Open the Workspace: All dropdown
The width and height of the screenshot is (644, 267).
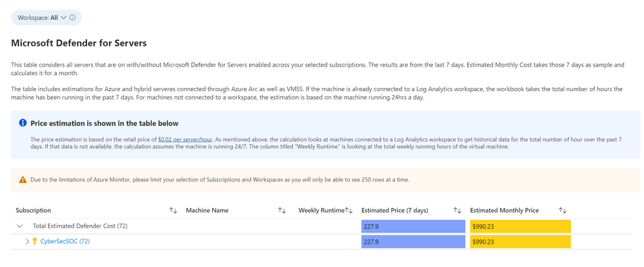tap(46, 17)
